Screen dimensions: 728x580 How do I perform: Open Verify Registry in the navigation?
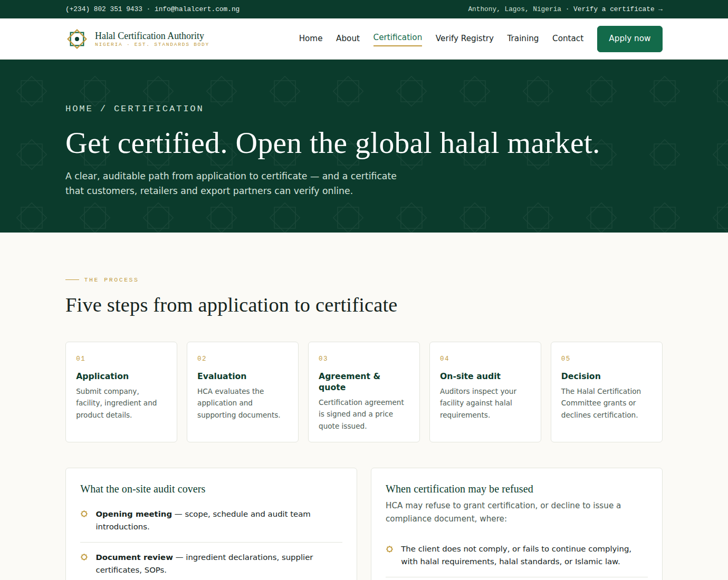tap(464, 38)
